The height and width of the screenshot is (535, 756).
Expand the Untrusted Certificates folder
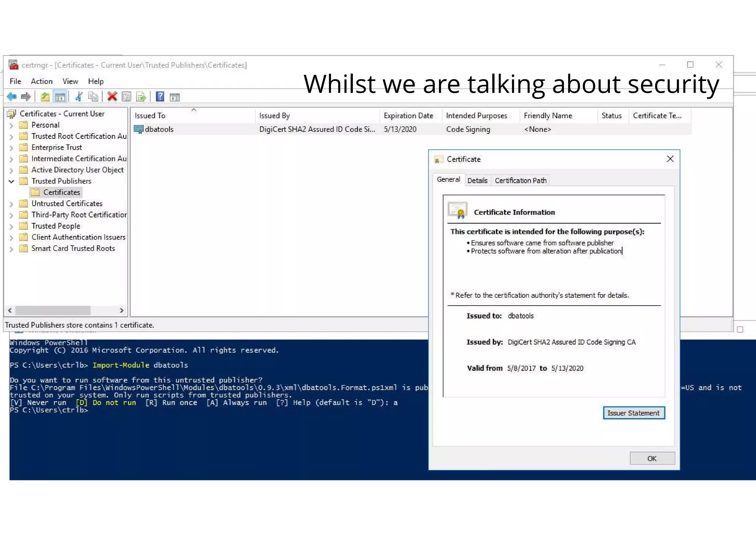pos(11,204)
